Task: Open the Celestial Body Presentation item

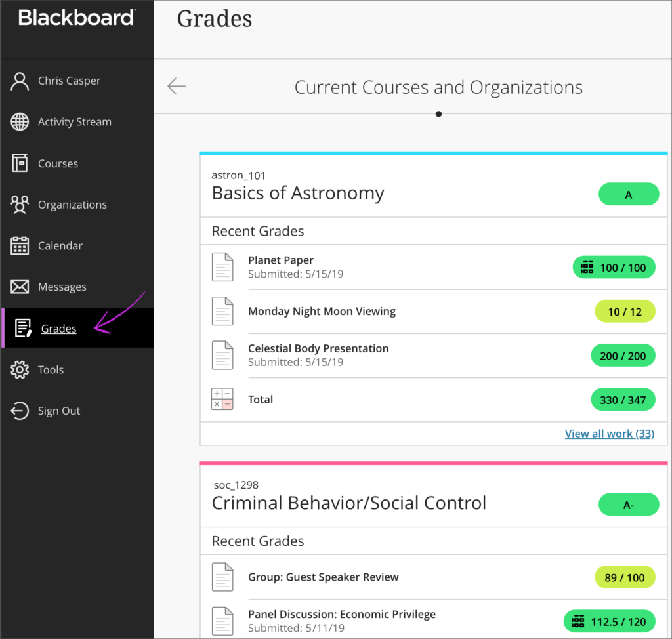Action: tap(318, 349)
